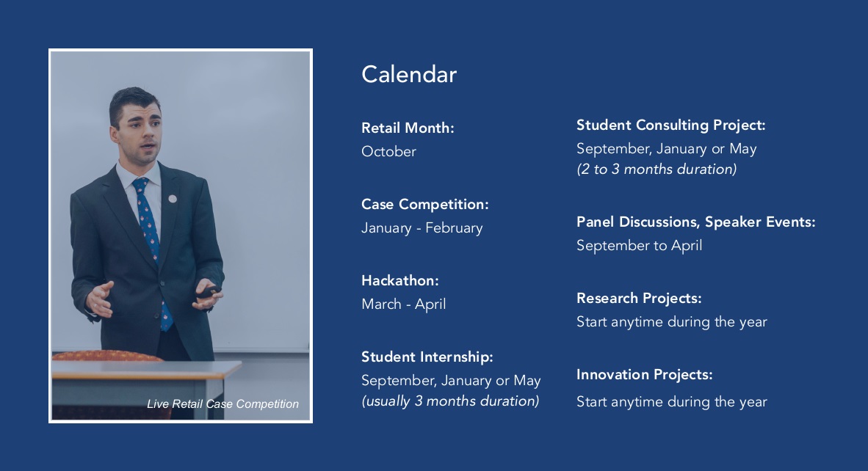Select the Research Projects heading
The image size is (868, 471).
click(639, 298)
